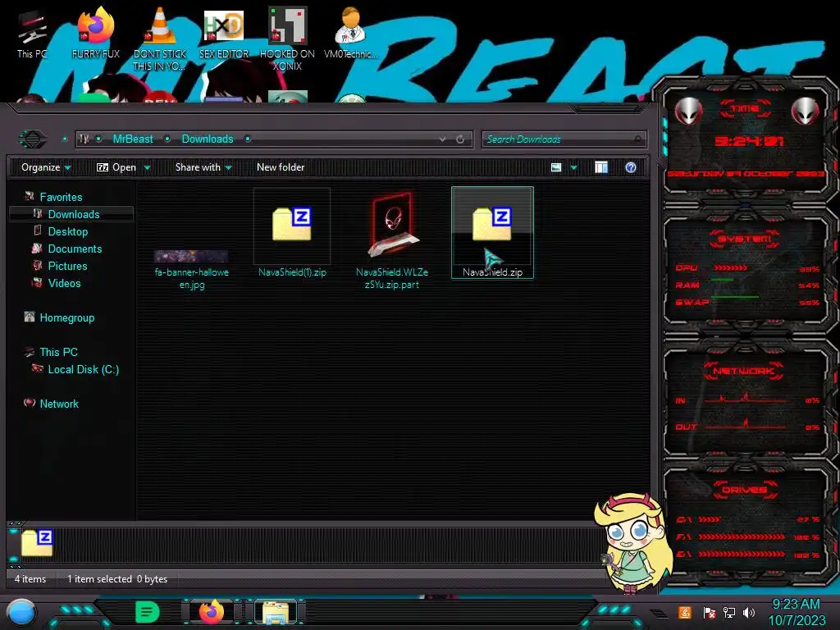The image size is (840, 630).
Task: Select NavaShield.WLZezSYu.zip.part file
Action: click(392, 239)
